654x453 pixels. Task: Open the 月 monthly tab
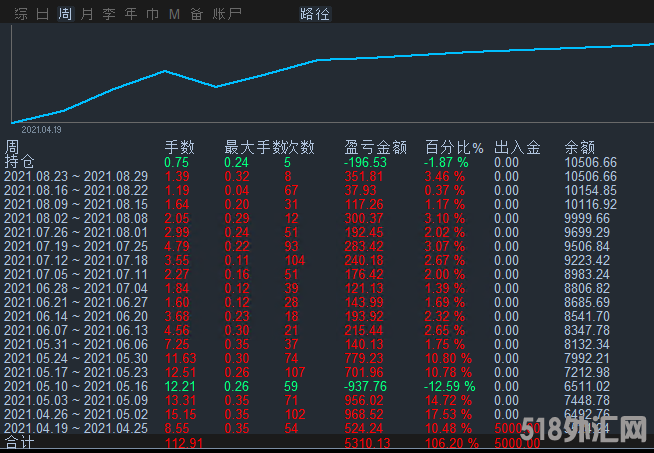pyautogui.click(x=87, y=14)
